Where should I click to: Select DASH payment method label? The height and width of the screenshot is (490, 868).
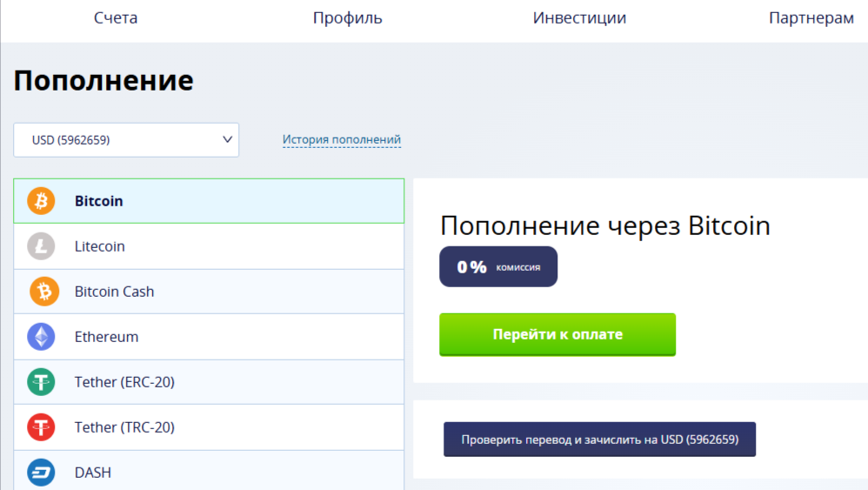tap(93, 473)
